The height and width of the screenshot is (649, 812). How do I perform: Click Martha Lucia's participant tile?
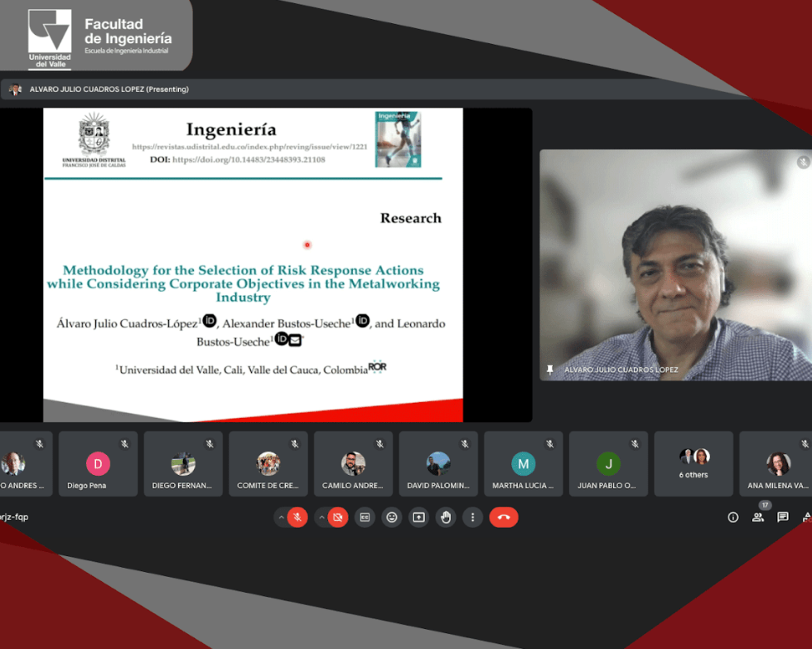coord(523,463)
